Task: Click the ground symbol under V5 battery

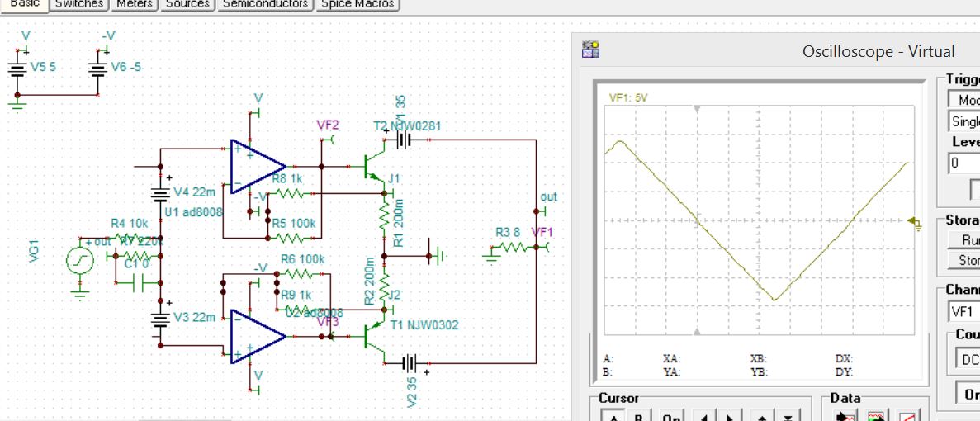Action: (x=17, y=104)
